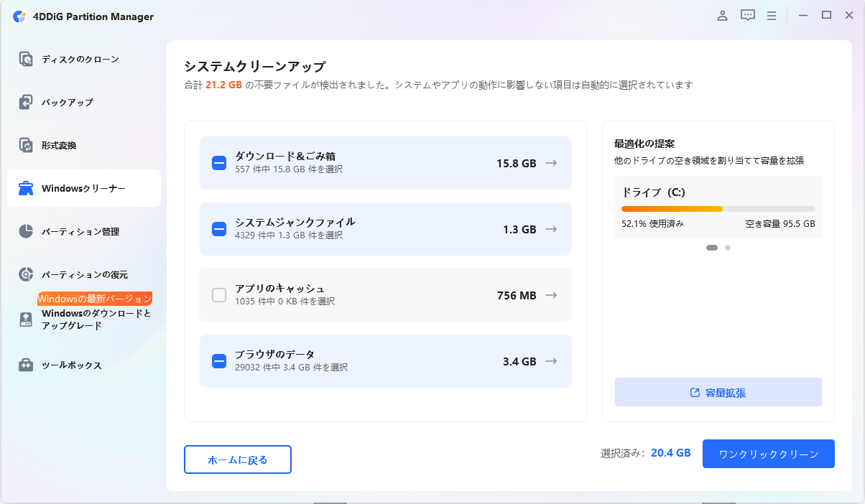Open the hamburger menu in the title bar

click(772, 15)
